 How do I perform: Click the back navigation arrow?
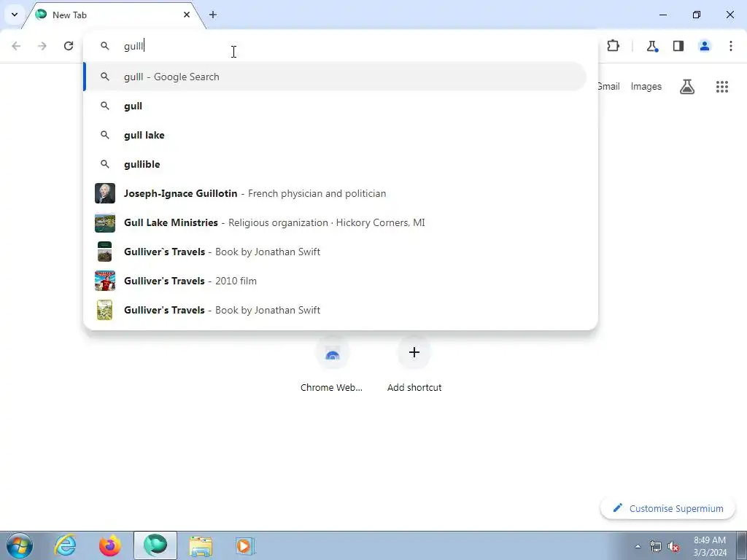coord(16,46)
